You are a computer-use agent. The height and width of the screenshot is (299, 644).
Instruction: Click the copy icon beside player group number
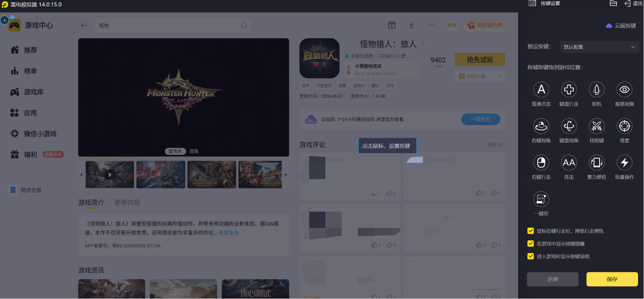[x=403, y=56]
